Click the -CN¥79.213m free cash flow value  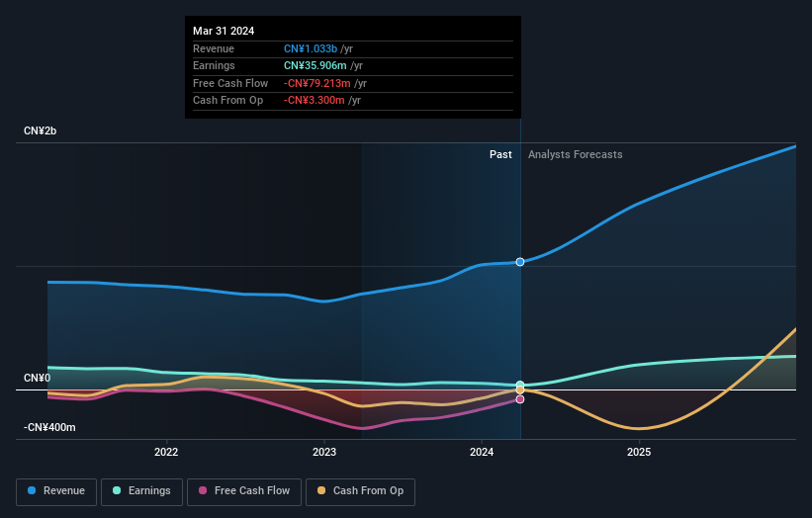tap(316, 83)
